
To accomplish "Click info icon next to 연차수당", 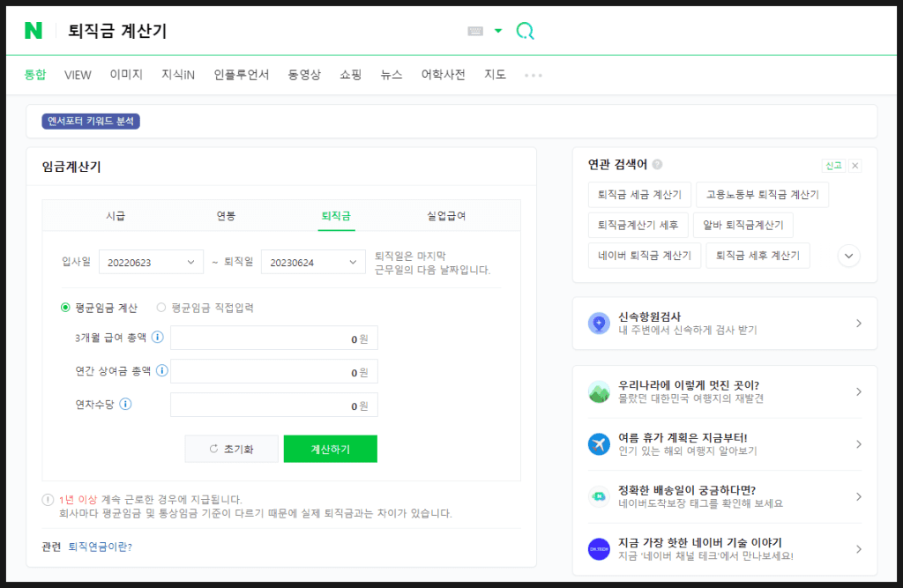I will 125,405.
